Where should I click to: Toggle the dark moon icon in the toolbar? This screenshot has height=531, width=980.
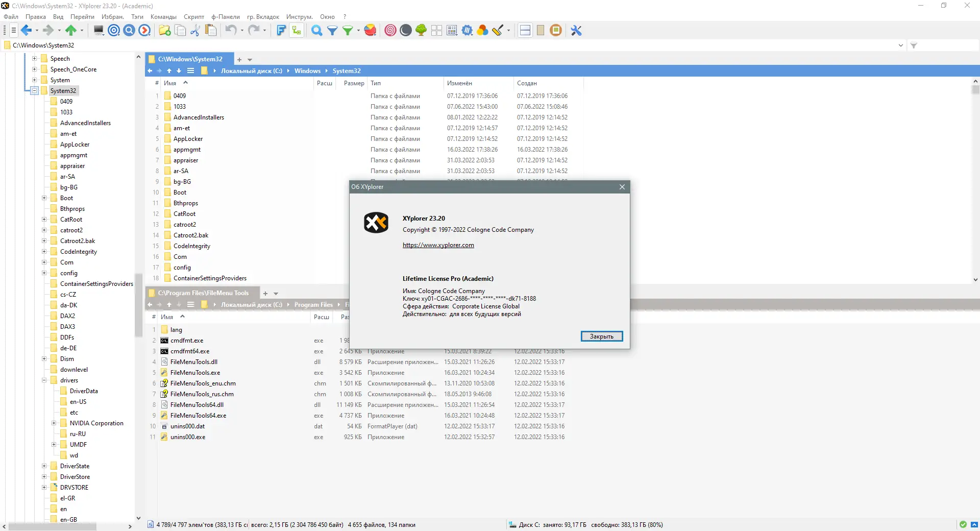[406, 31]
